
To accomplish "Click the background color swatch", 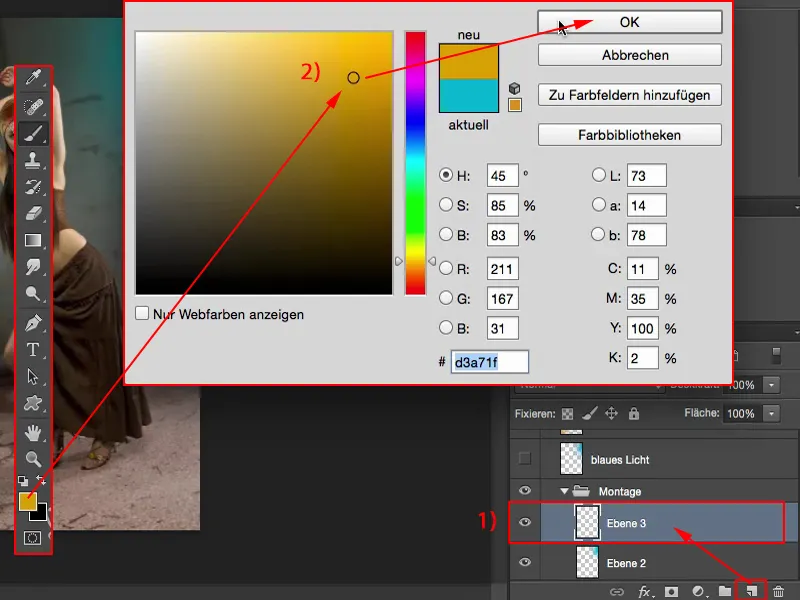I will 41,514.
